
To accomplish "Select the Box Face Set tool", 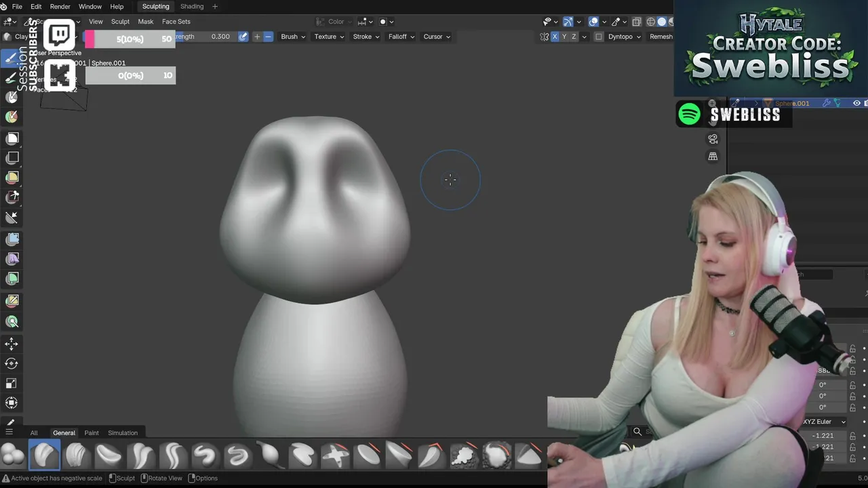I will tap(12, 178).
